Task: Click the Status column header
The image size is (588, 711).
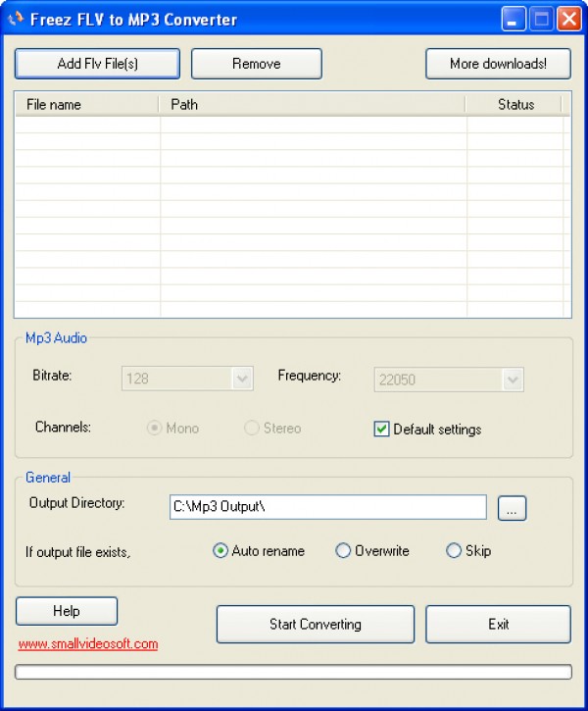Action: (x=514, y=105)
